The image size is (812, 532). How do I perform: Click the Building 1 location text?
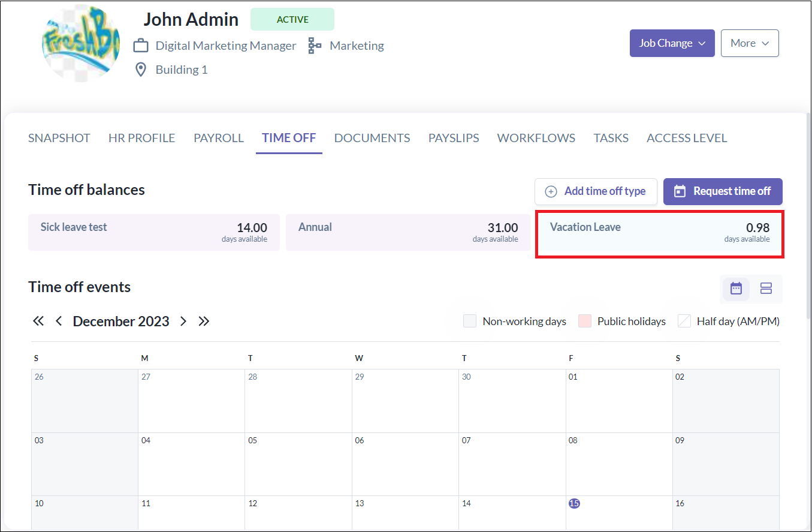(182, 70)
